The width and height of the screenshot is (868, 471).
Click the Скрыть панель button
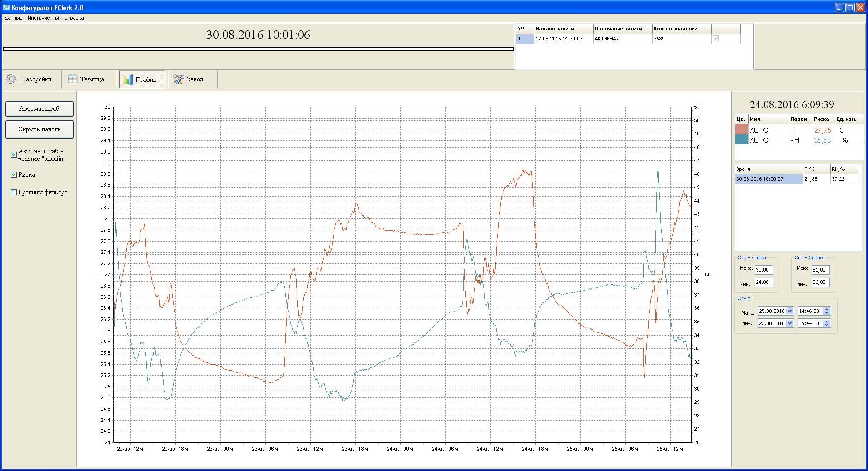(x=40, y=129)
